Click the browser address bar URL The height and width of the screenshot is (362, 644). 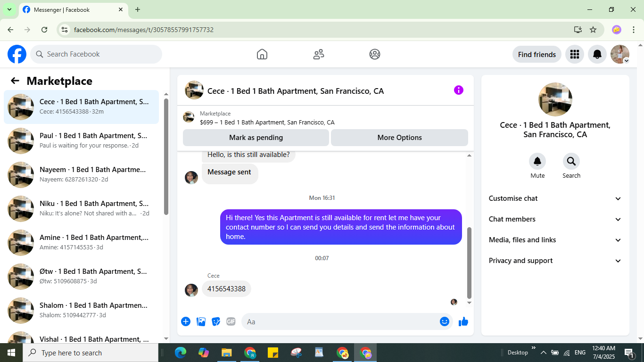tap(144, 30)
